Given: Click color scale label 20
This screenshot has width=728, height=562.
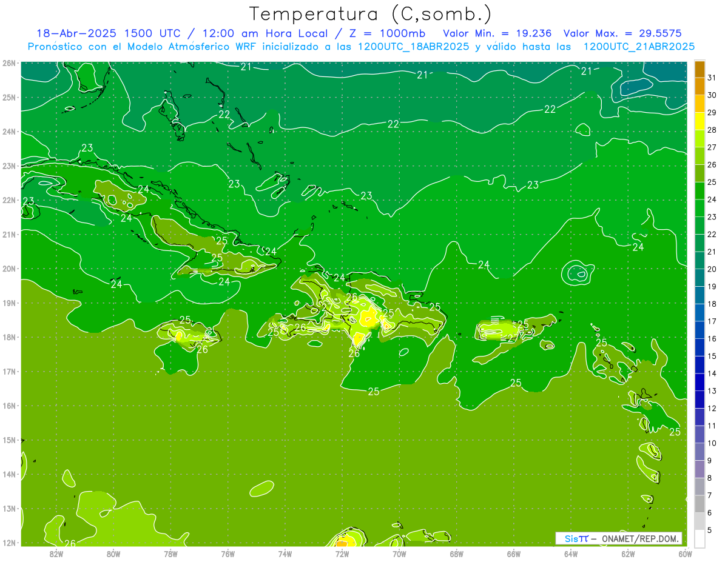Looking at the screenshot, I should pyautogui.click(x=712, y=269).
